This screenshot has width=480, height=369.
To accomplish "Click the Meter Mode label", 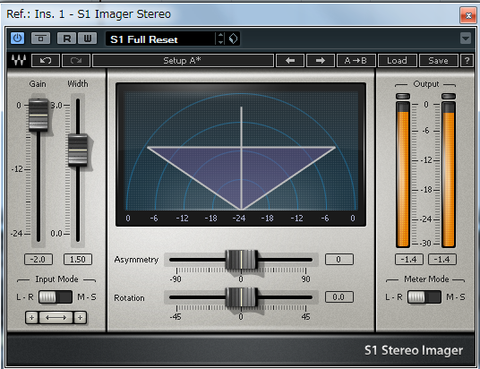I will click(x=426, y=279).
